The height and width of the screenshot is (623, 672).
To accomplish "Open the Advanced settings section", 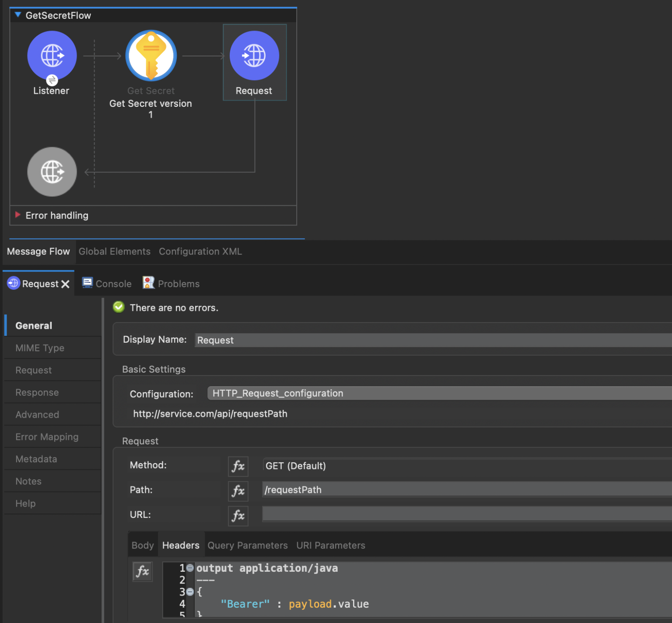I will (37, 414).
